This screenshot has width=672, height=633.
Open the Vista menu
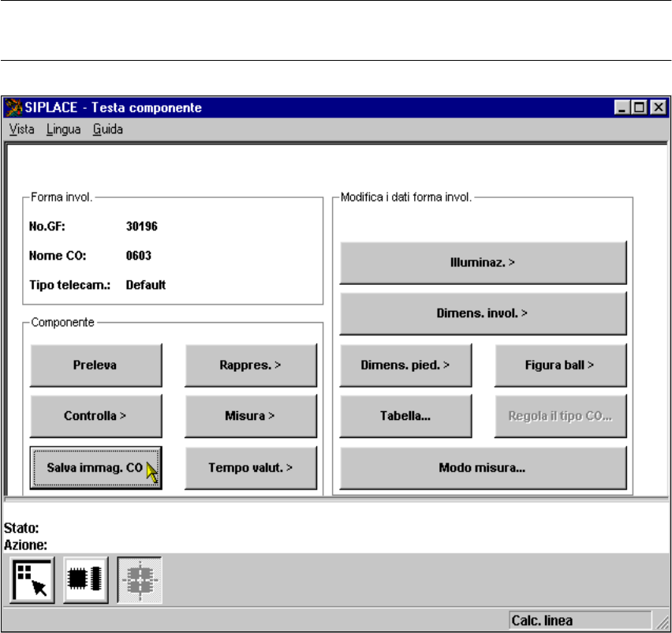tap(21, 129)
